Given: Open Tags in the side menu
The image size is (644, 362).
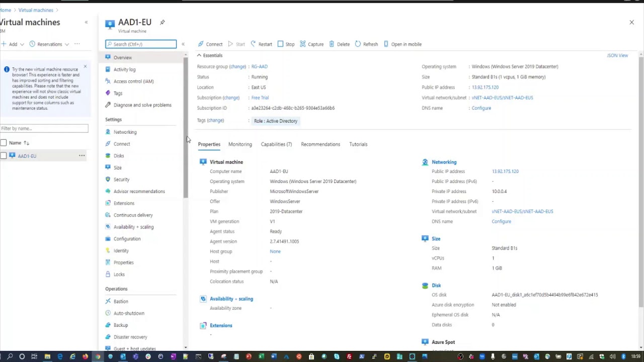Looking at the screenshot, I should pyautogui.click(x=118, y=94).
